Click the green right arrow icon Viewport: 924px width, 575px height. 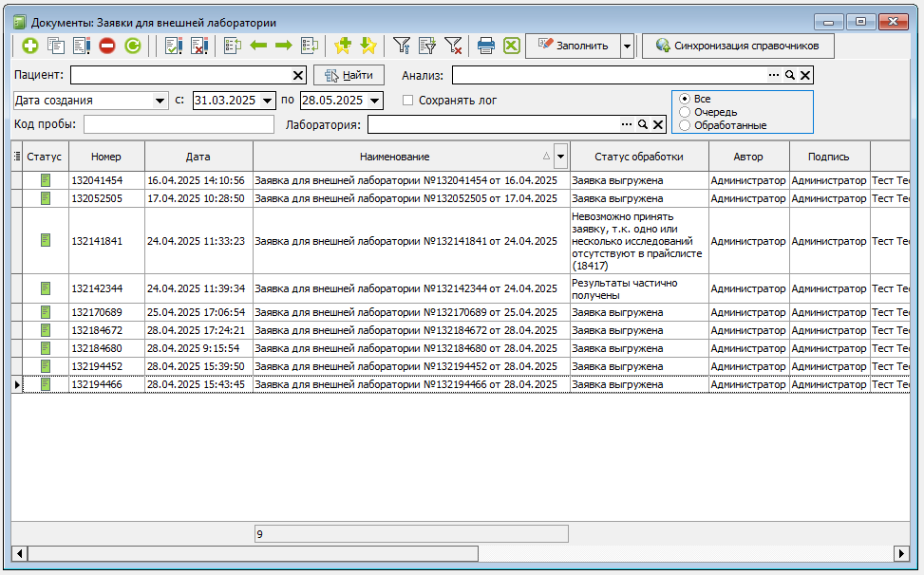point(283,46)
